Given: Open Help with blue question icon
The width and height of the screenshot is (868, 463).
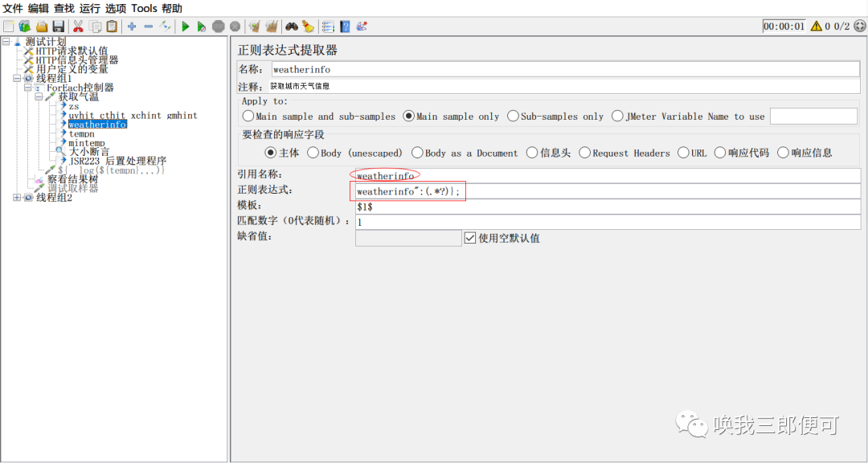Looking at the screenshot, I should click(x=345, y=26).
